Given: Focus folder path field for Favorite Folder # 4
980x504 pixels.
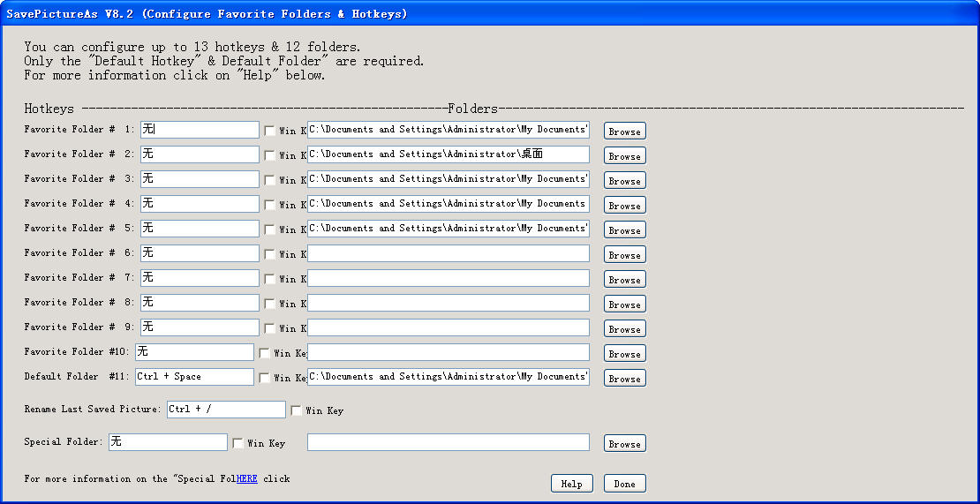Looking at the screenshot, I should (449, 204).
